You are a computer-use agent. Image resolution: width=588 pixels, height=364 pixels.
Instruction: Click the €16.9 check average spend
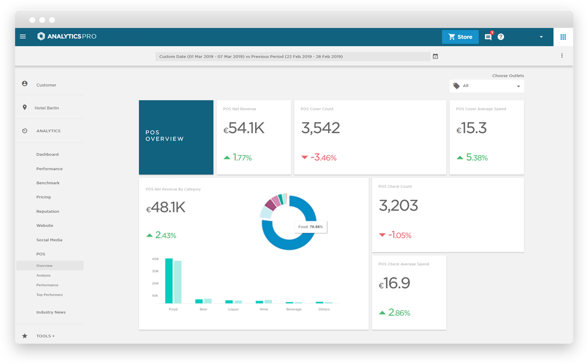394,283
